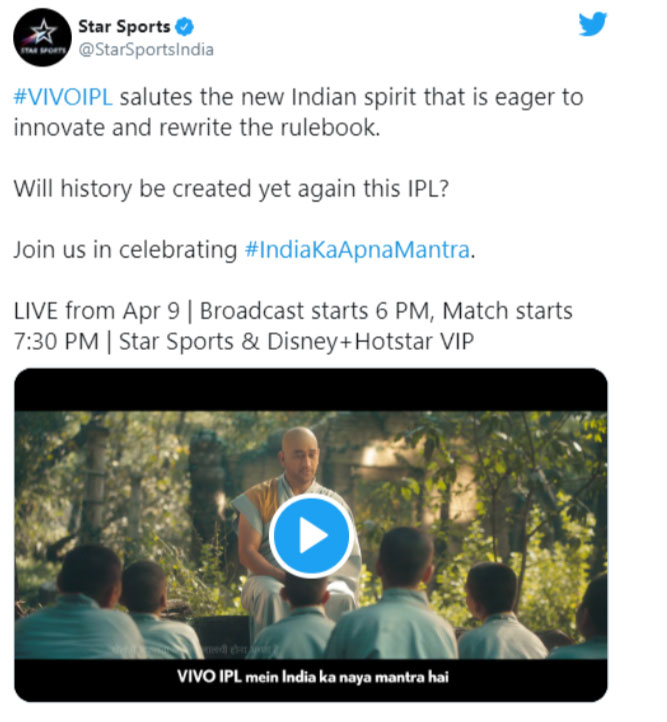The image size is (667, 722).
Task: Open the #VIVOIPL hashtag
Action: point(62,98)
